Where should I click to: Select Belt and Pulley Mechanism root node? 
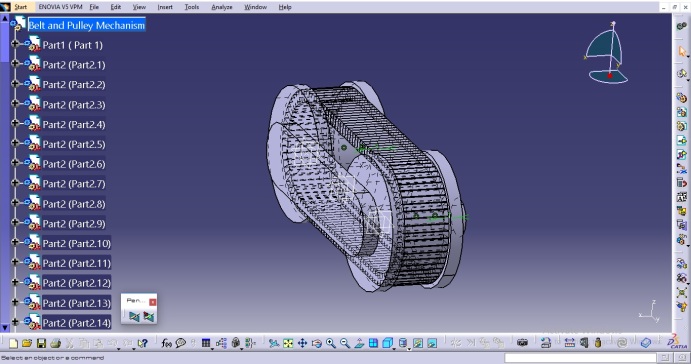[x=86, y=25]
